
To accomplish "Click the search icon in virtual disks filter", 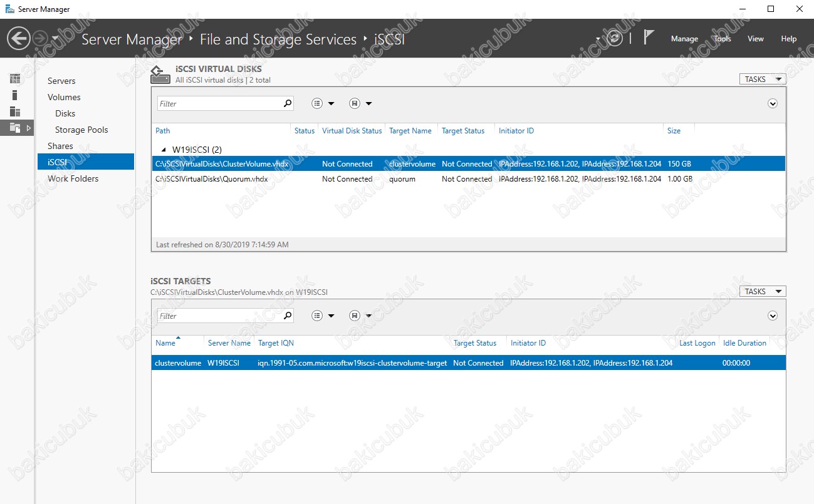I will click(x=288, y=103).
